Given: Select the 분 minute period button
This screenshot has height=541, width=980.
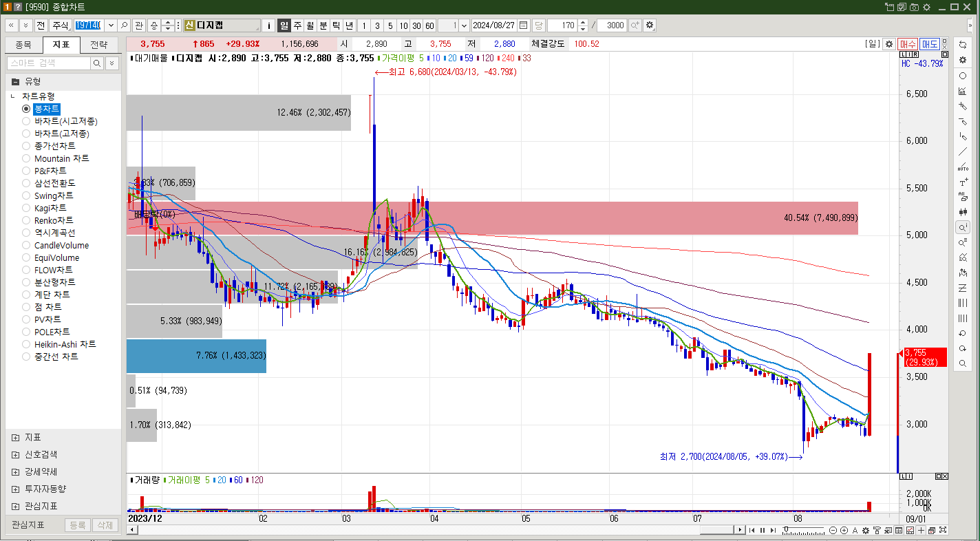Looking at the screenshot, I should coord(323,25).
